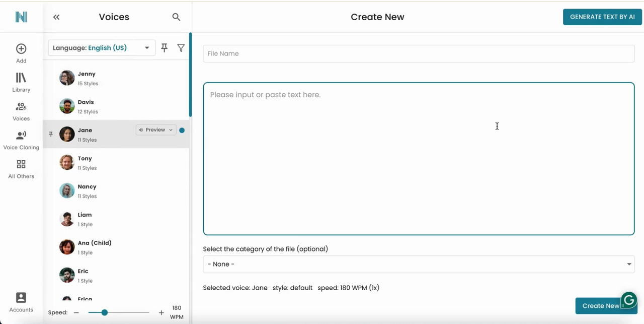Select the Nancy voice name
Viewport: 644px width, 324px height.
click(87, 186)
